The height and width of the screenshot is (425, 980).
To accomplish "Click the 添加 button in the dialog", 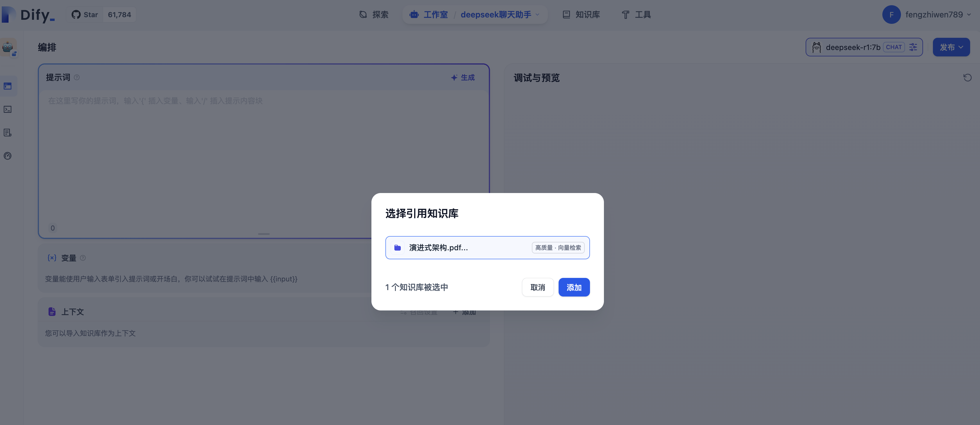I will pyautogui.click(x=574, y=287).
